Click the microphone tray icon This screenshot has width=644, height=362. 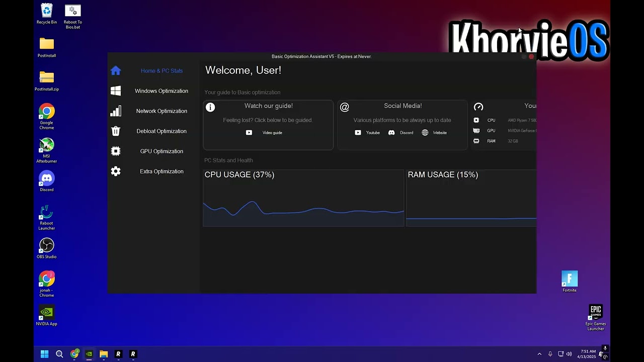coord(550,354)
